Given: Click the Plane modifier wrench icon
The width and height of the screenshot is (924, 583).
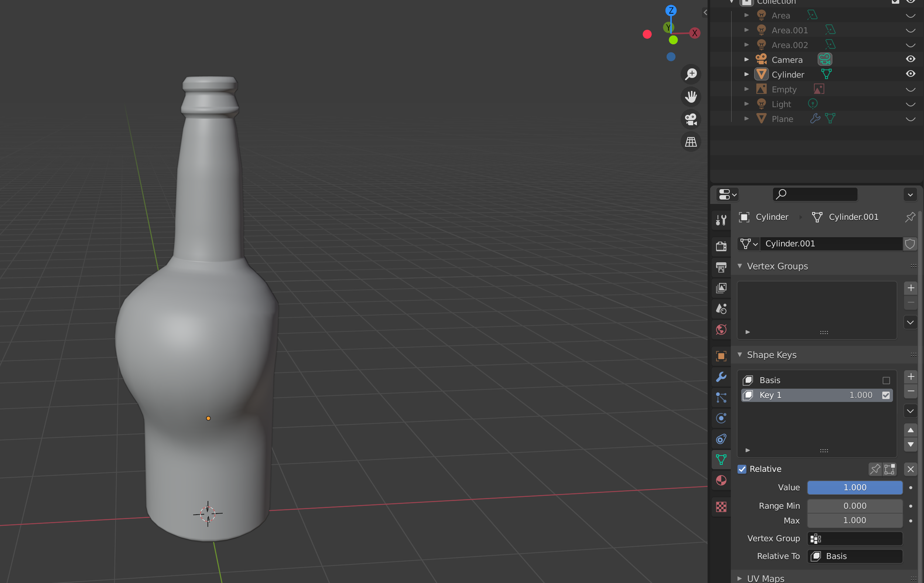Looking at the screenshot, I should click(815, 119).
